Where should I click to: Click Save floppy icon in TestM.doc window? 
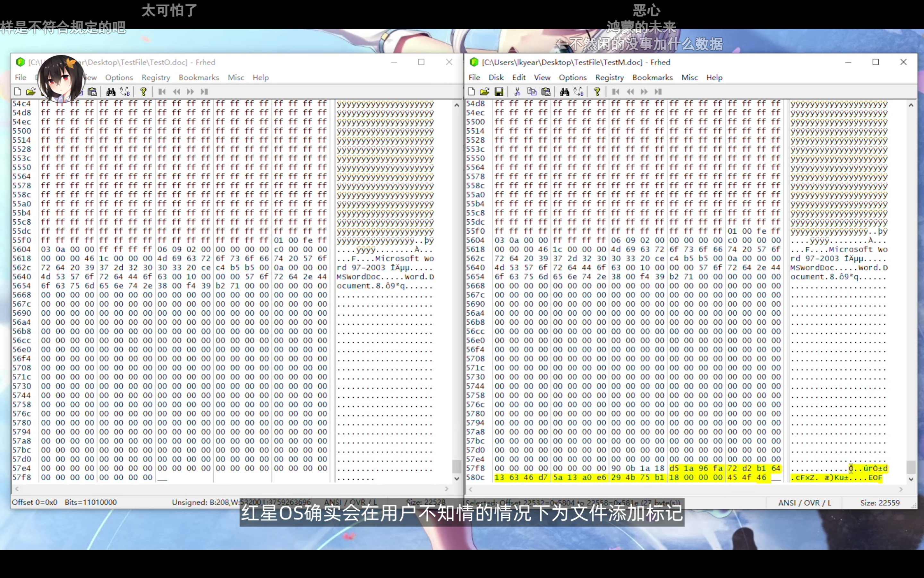499,92
